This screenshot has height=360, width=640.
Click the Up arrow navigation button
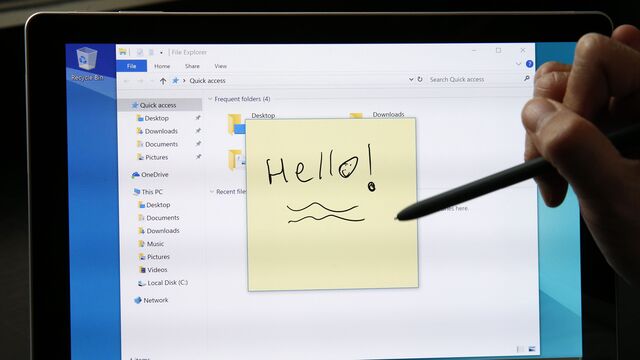point(163,81)
